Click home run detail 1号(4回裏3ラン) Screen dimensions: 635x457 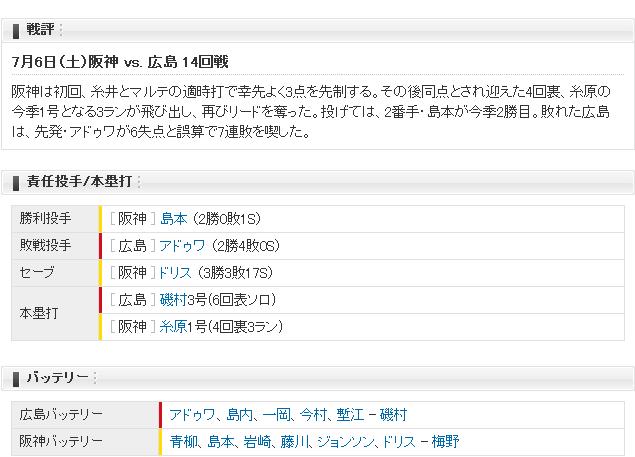point(235,327)
